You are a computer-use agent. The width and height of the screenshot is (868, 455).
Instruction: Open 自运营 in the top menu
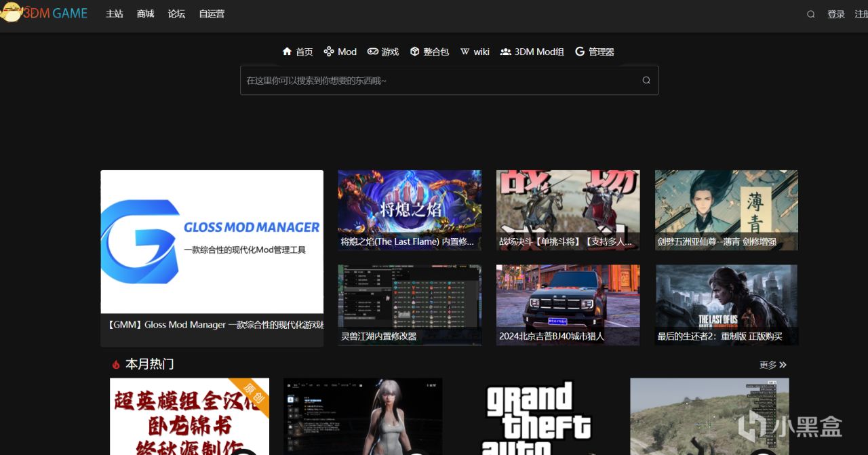(x=212, y=14)
